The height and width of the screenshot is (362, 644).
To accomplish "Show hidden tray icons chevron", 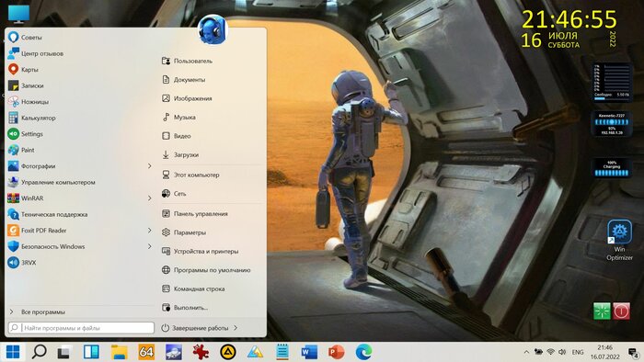I will 526,352.
